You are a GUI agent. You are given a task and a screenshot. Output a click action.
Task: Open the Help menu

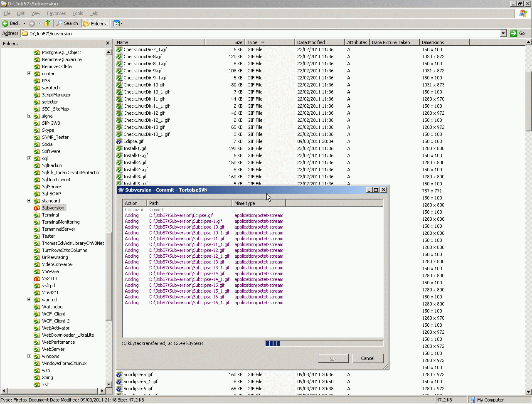pyautogui.click(x=94, y=13)
